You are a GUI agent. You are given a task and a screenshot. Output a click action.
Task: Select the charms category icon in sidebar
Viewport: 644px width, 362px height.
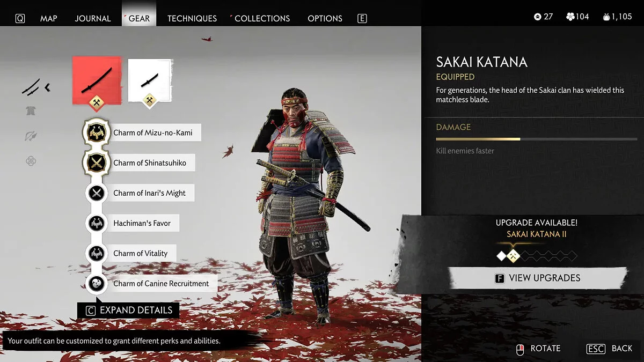click(31, 160)
